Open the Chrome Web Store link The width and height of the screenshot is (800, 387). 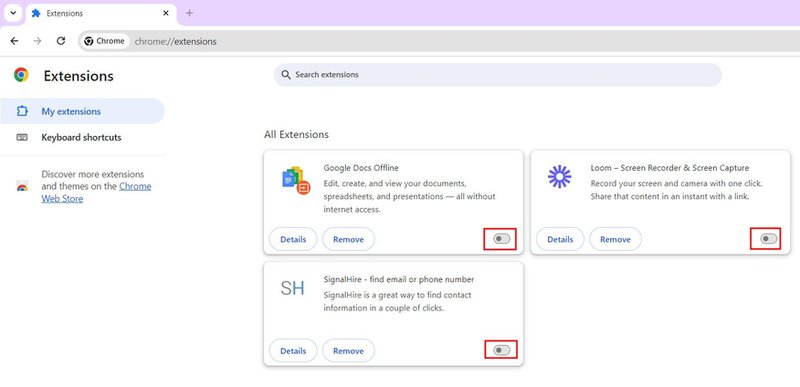point(96,193)
